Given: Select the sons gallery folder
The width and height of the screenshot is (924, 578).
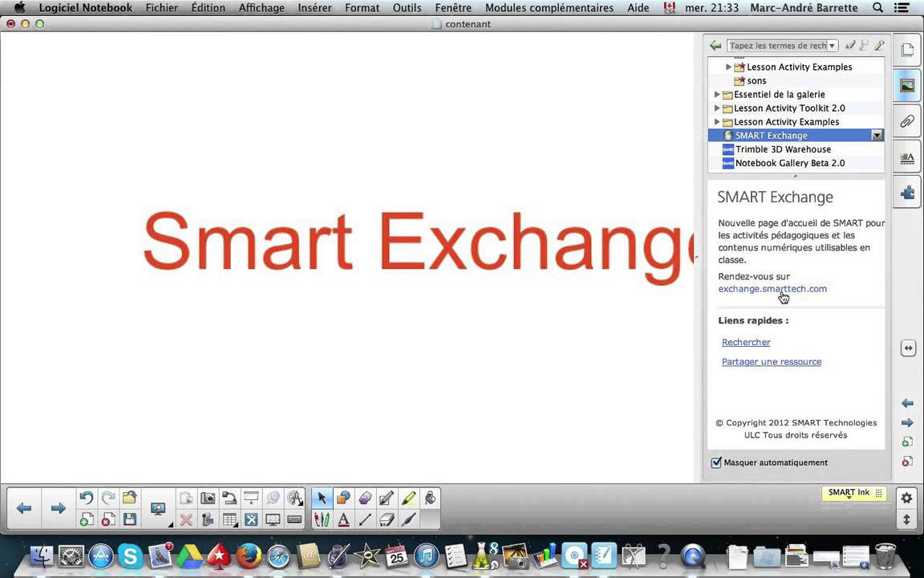Looking at the screenshot, I should pyautogui.click(x=756, y=81).
